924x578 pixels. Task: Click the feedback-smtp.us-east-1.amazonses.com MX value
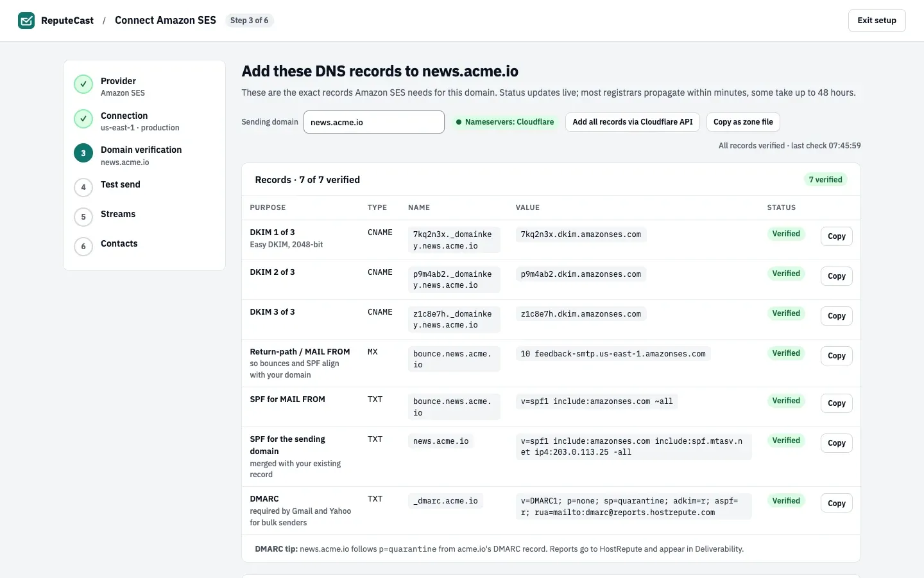point(613,354)
